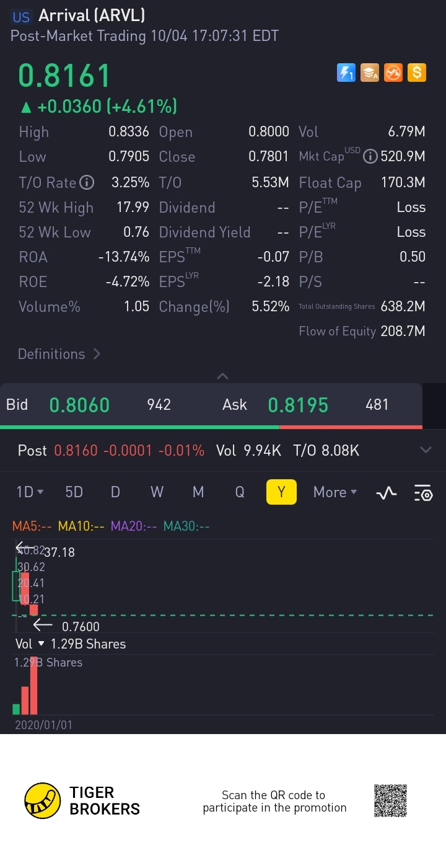Switch to the 5D chart period
Viewport: 446px width, 868px height.
74,492
